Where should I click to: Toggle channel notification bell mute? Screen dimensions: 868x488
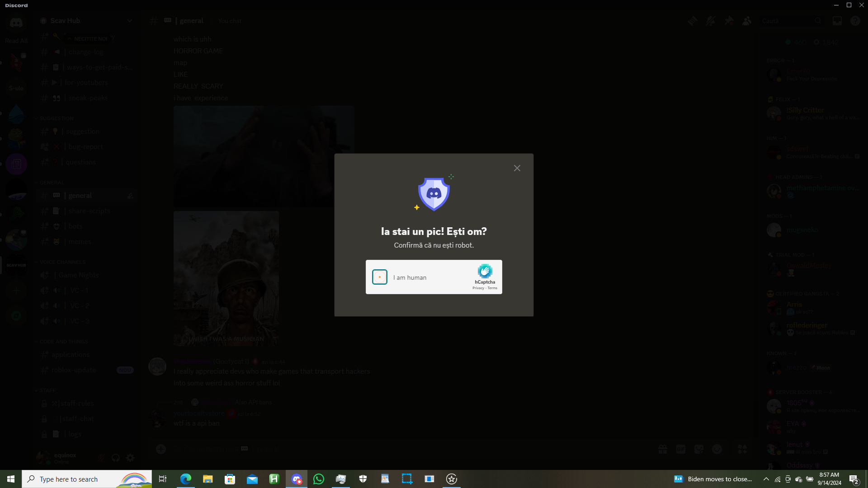[x=710, y=21]
